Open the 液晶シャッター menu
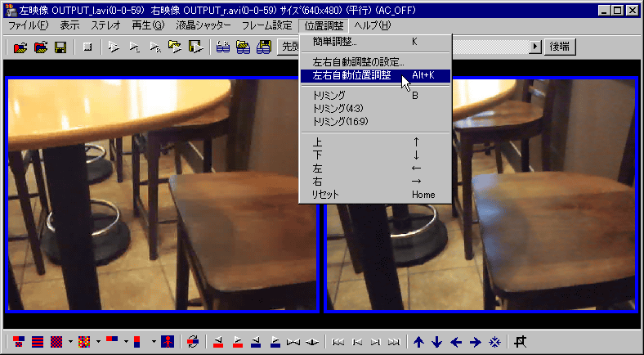The image size is (644, 355). point(203,25)
